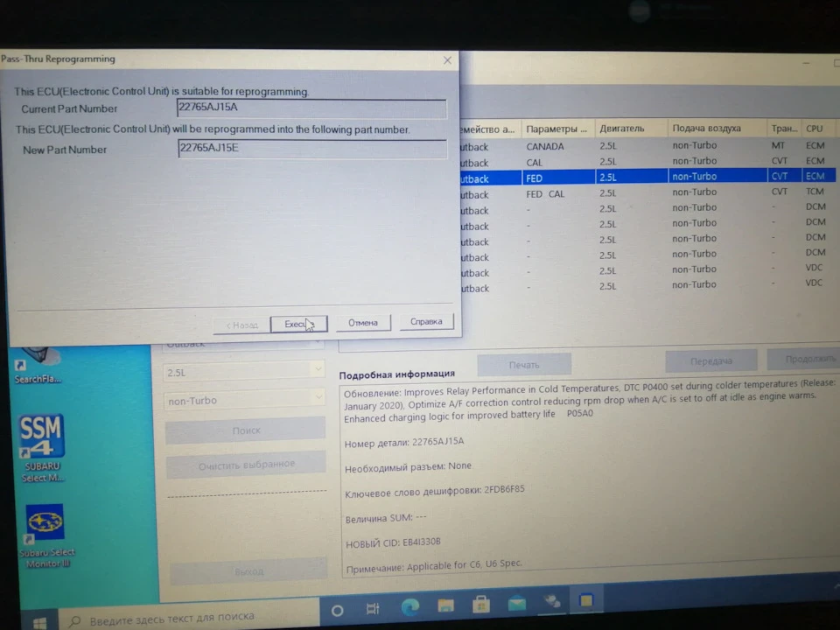Open the Mail app on the taskbar
Image resolution: width=840 pixels, height=630 pixels.
click(516, 603)
